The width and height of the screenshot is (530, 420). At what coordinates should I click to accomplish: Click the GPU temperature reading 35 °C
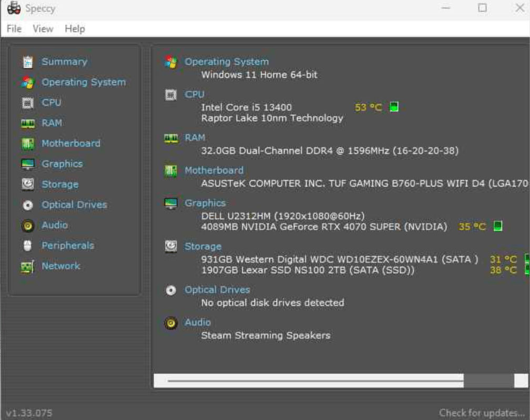[472, 227]
